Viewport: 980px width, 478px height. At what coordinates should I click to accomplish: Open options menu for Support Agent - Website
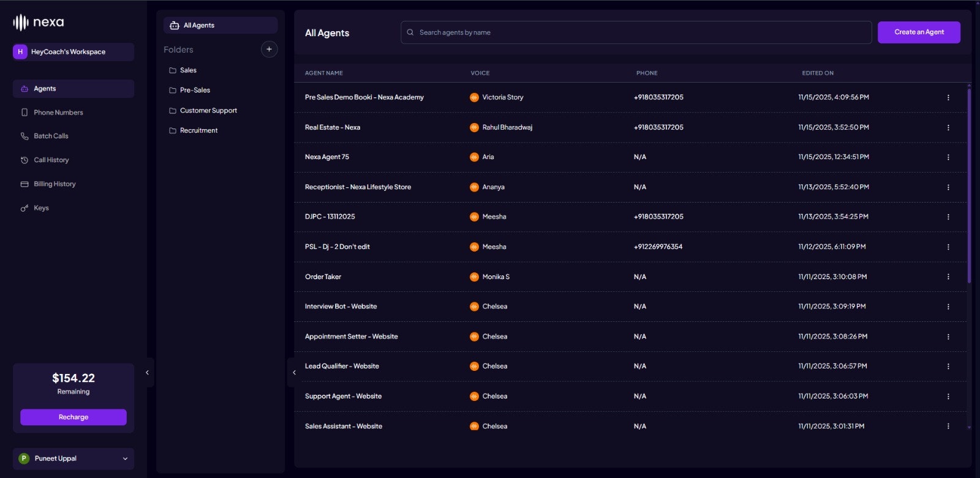(x=948, y=396)
